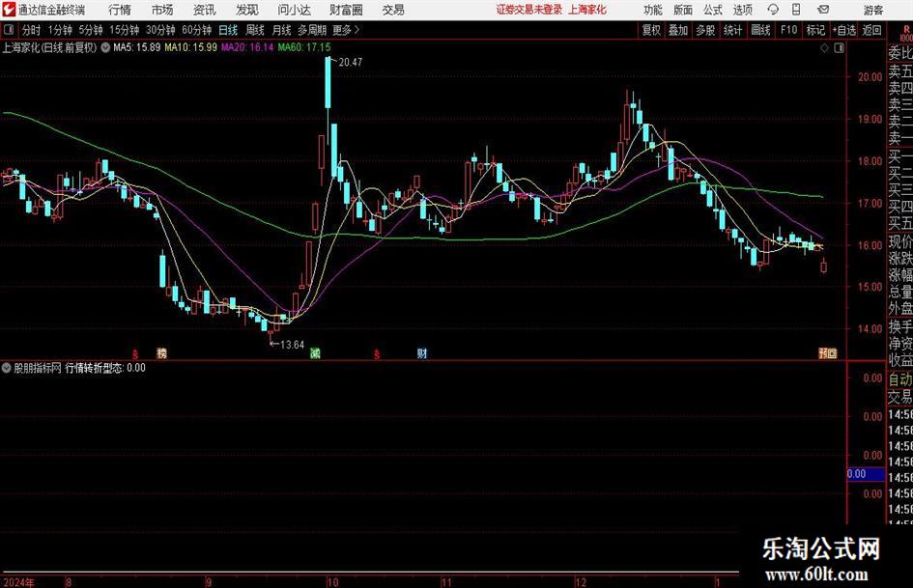Select the 日线 daily period tab
Image resolution: width=913 pixels, height=588 pixels.
tap(228, 30)
